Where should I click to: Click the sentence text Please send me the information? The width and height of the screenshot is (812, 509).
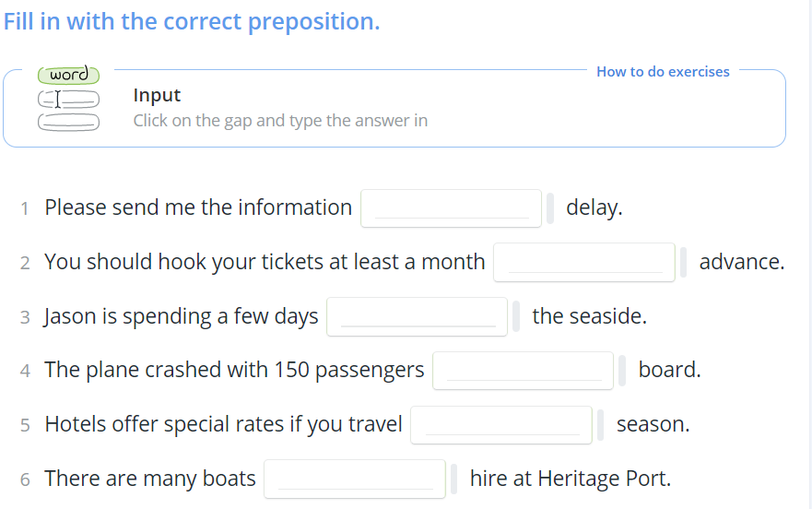tap(198, 207)
